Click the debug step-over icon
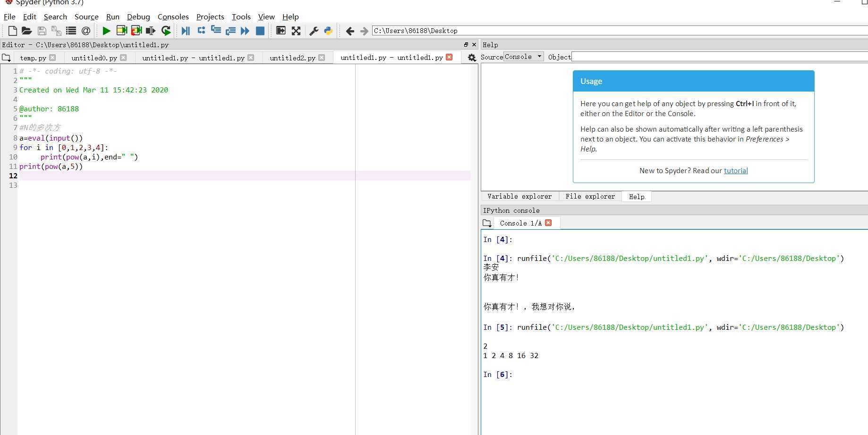This screenshot has height=435, width=868. 201,30
